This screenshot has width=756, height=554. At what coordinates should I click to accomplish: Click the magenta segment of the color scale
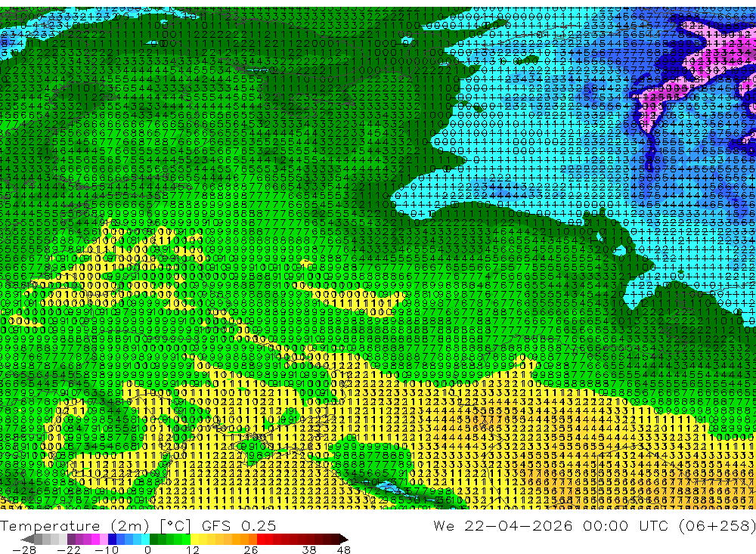(x=95, y=539)
